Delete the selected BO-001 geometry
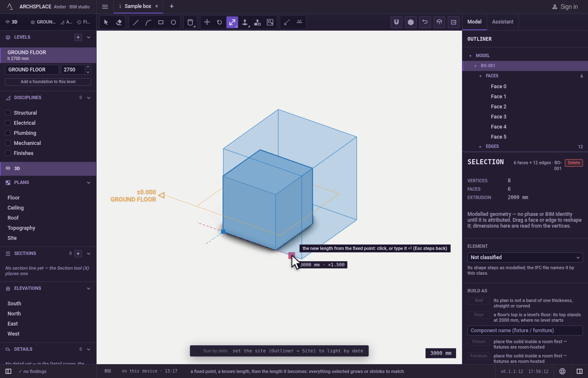This screenshot has width=588, height=378. tap(574, 163)
